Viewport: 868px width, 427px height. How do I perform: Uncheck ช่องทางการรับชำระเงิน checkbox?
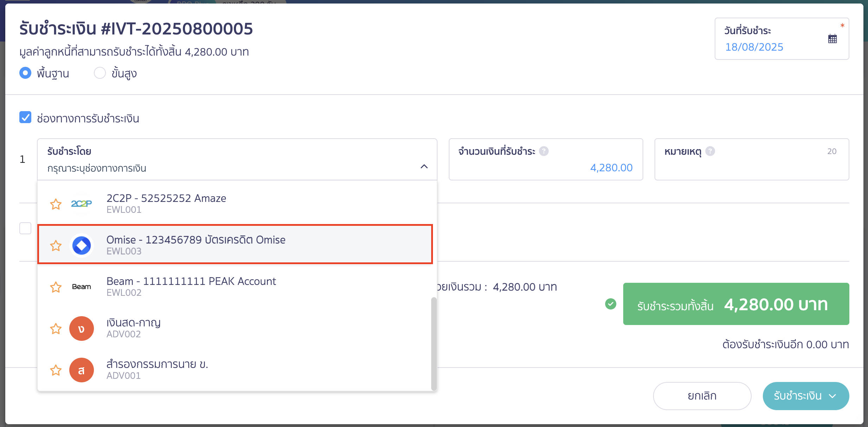(x=25, y=117)
